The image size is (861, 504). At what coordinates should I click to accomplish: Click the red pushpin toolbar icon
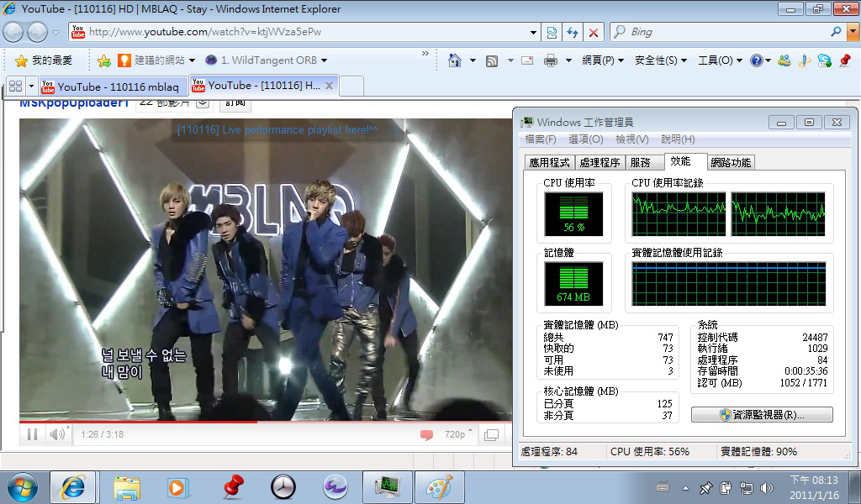tap(846, 60)
